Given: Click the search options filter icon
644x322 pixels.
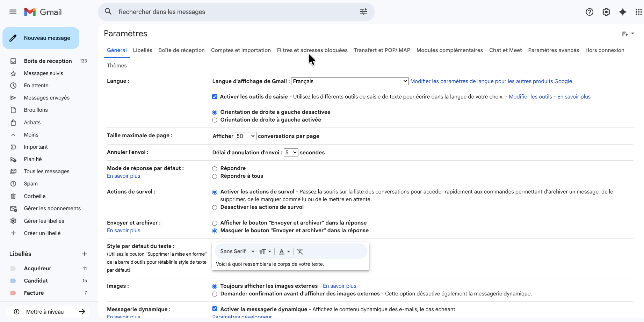Looking at the screenshot, I should (363, 12).
